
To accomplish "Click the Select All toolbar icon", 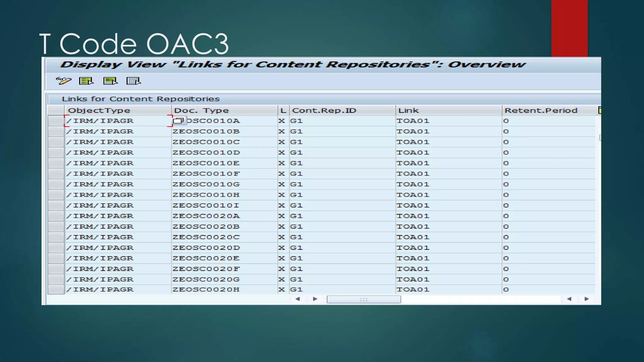I will pyautogui.click(x=86, y=81).
